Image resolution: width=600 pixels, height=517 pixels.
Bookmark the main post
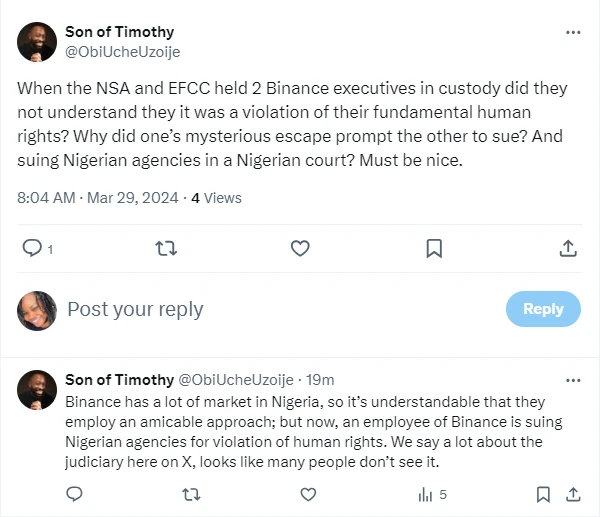434,248
